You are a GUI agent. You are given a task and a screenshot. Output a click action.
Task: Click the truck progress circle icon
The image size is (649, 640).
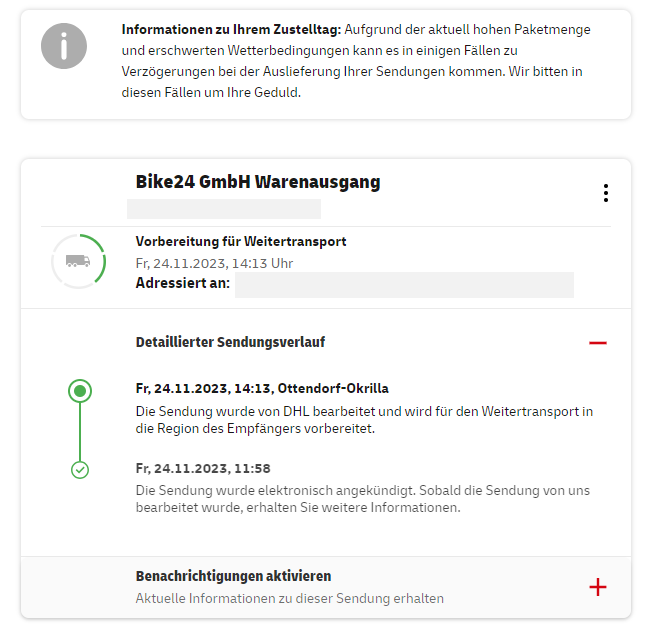pyautogui.click(x=78, y=261)
